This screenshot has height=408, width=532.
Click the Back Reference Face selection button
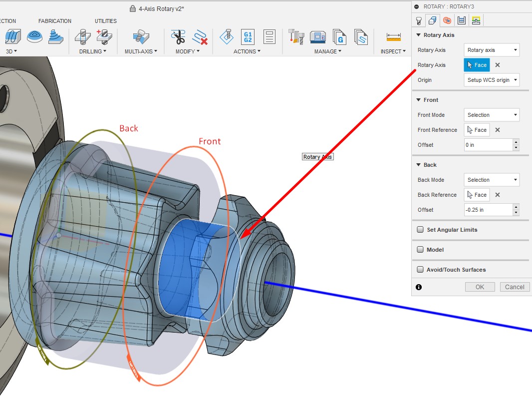(477, 195)
